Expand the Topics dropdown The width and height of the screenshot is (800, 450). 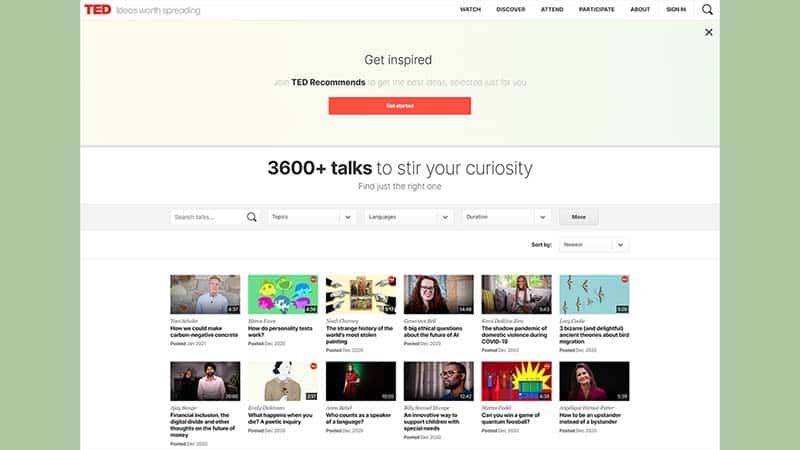click(311, 217)
